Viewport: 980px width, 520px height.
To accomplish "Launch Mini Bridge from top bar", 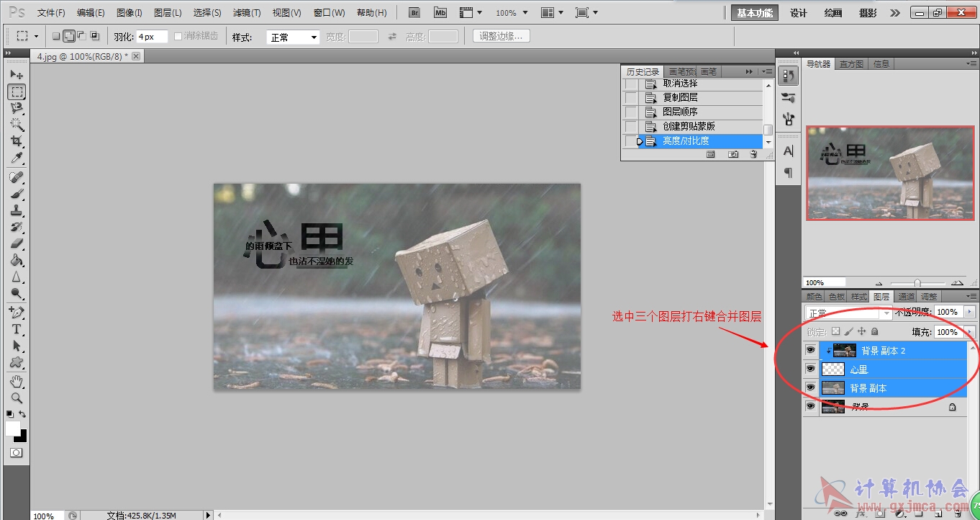I will [x=440, y=12].
